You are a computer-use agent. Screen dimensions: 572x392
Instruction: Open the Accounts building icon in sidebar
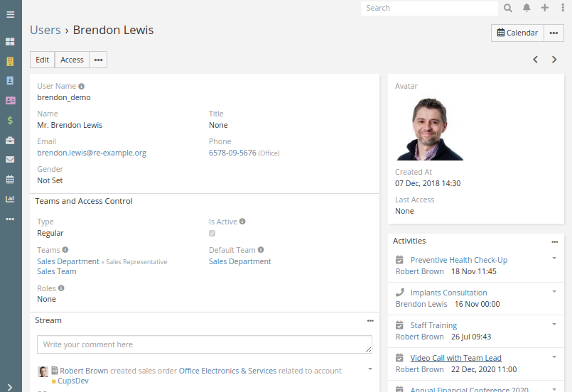pos(10,61)
